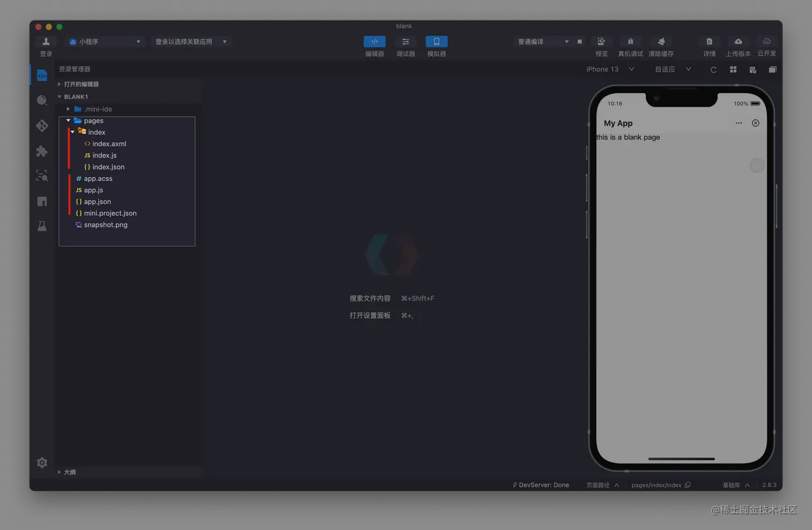This screenshot has width=812, height=530.
Task: Open the Search panel from the sidebar
Action: point(42,100)
